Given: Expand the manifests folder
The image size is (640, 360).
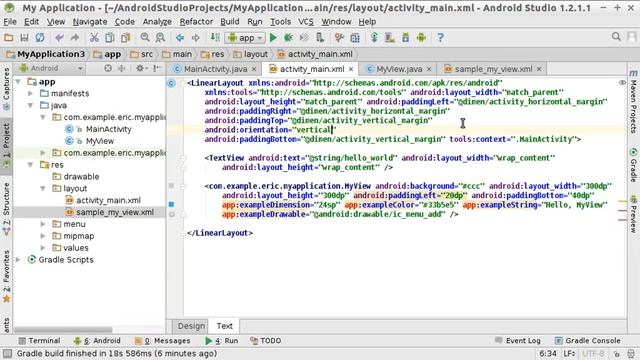Looking at the screenshot, I should pos(31,93).
